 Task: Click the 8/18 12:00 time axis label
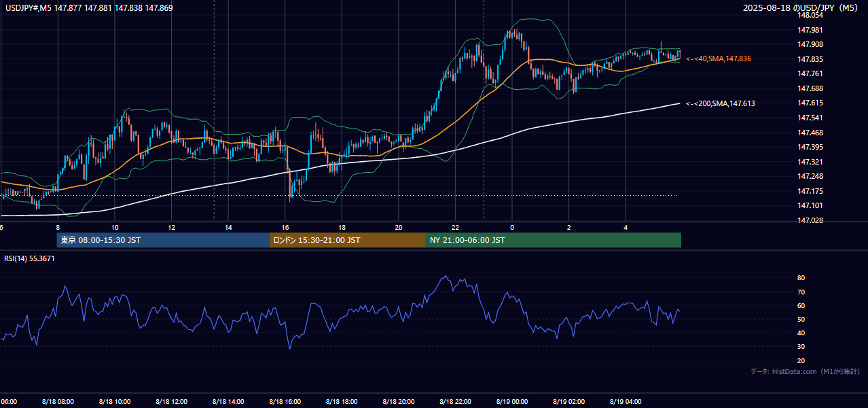click(171, 401)
